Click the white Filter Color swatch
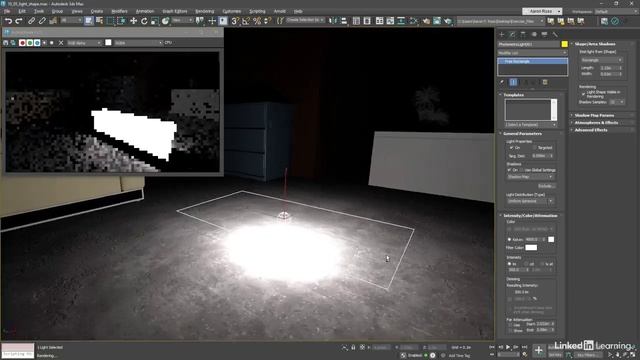This screenshot has height=360, width=640. (531, 248)
